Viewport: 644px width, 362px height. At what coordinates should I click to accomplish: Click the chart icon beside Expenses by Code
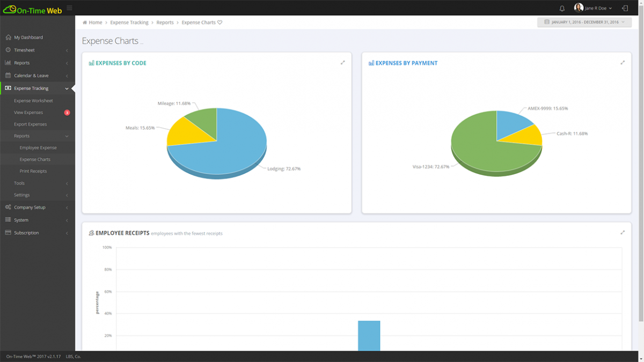pyautogui.click(x=91, y=63)
